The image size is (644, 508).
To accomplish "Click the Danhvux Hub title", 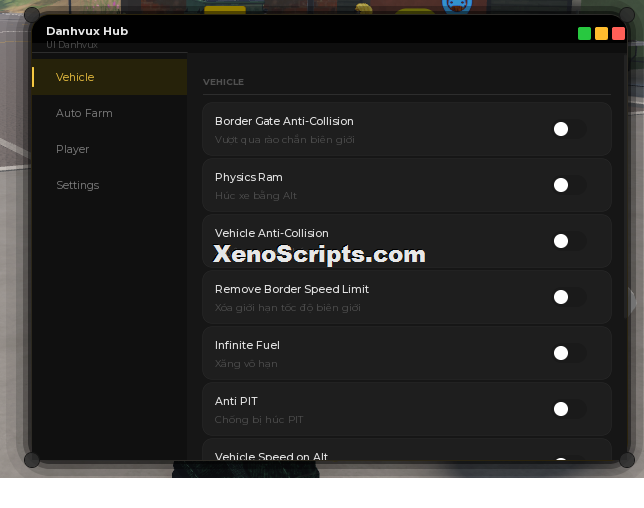I will 87,31.
